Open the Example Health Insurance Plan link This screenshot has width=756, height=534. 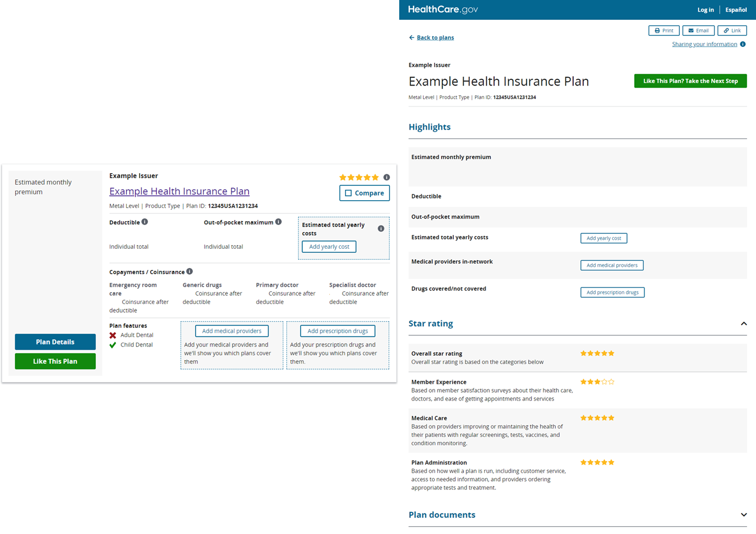pos(179,191)
